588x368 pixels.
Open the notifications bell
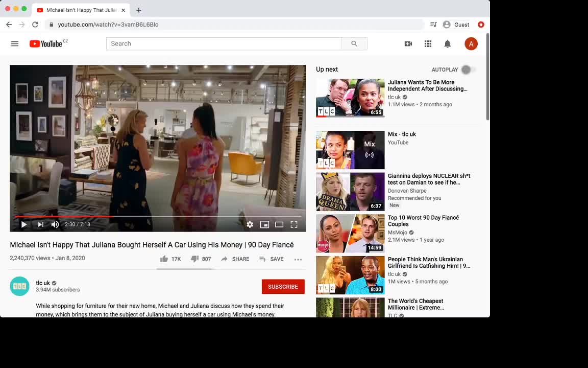447,44
